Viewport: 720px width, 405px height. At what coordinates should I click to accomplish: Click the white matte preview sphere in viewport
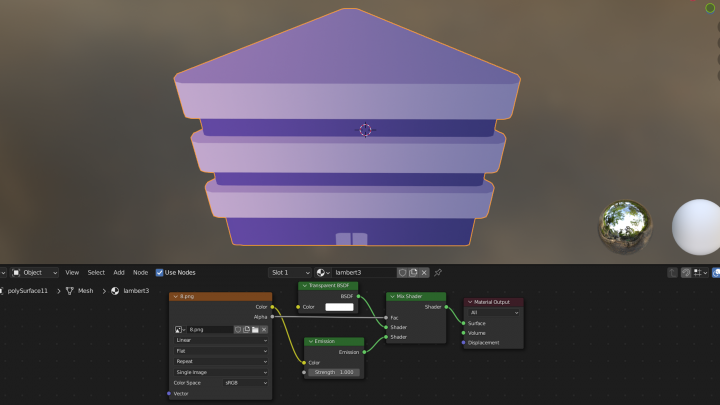pos(696,227)
